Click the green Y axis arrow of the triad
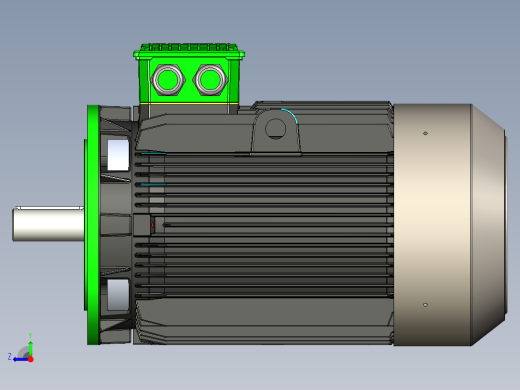520x390 pixels. (x=30, y=348)
